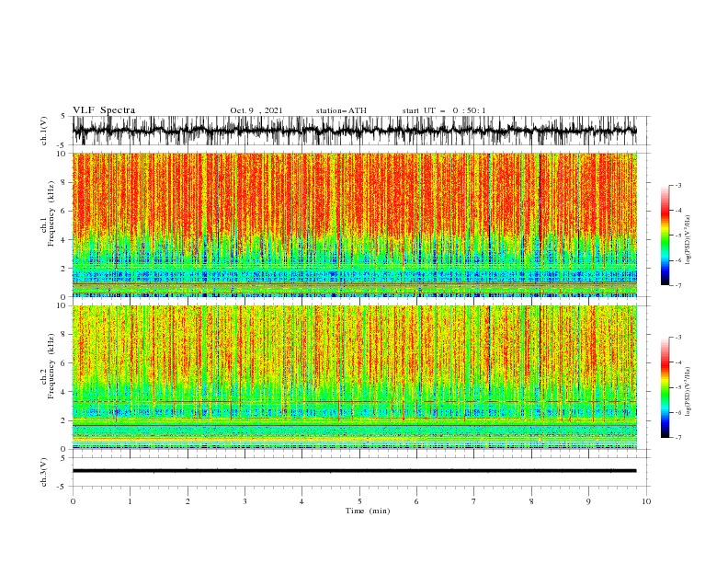728x563 pixels.
Task: Click the ch.1 spectrogram color bar
Action: (665, 236)
